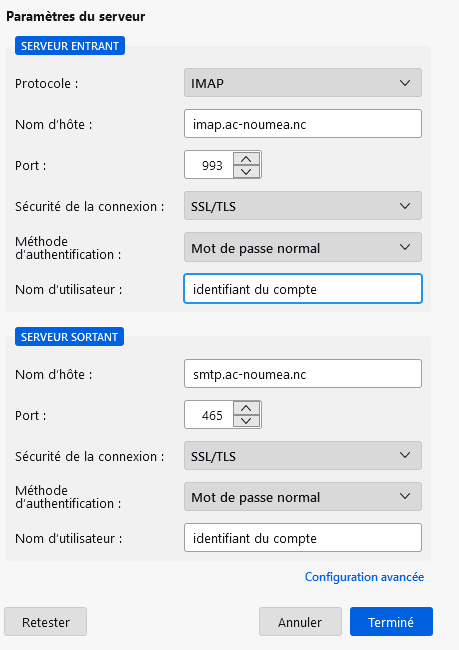Open the Configuration avancée link
The height and width of the screenshot is (650, 459).
pos(364,577)
